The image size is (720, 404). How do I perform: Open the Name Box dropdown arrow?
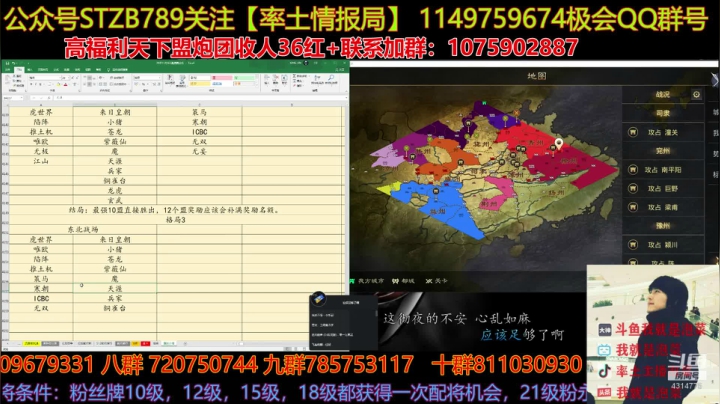[22, 98]
